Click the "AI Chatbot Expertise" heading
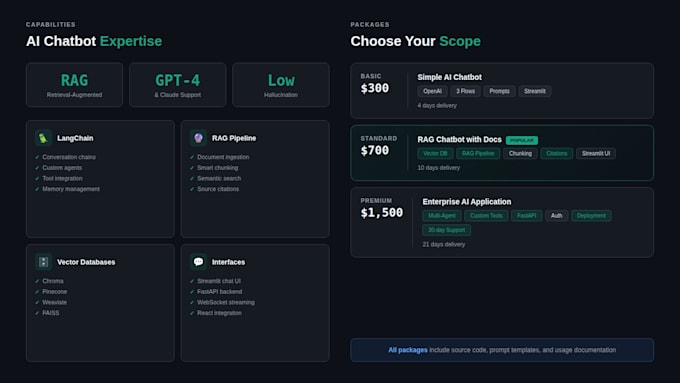Screen dimensions: 680x383 point(94,41)
